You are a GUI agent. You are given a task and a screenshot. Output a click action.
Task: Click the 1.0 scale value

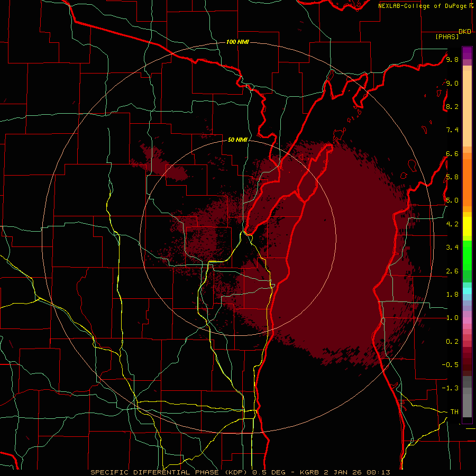(452, 318)
